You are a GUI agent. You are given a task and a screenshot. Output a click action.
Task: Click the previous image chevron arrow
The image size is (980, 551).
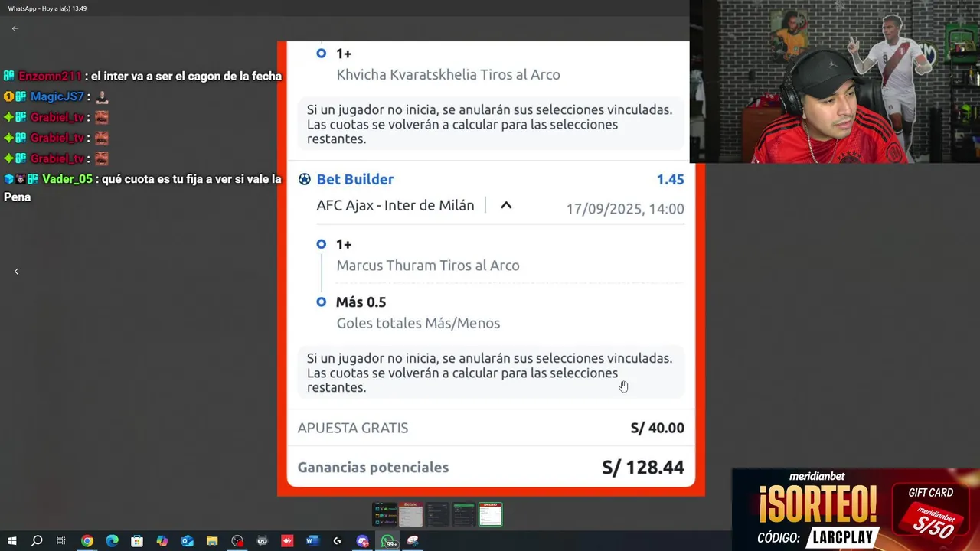pos(16,272)
